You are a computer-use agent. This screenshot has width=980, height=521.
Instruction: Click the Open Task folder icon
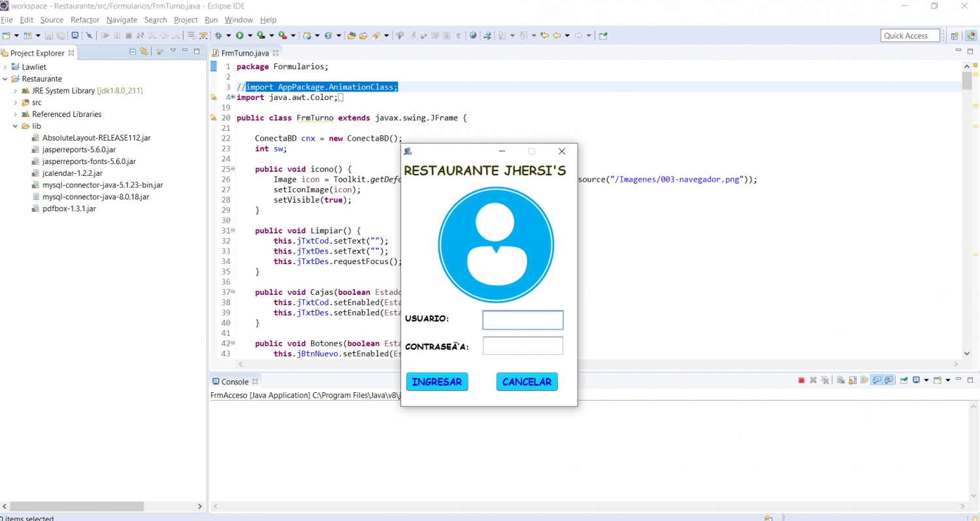point(363,35)
